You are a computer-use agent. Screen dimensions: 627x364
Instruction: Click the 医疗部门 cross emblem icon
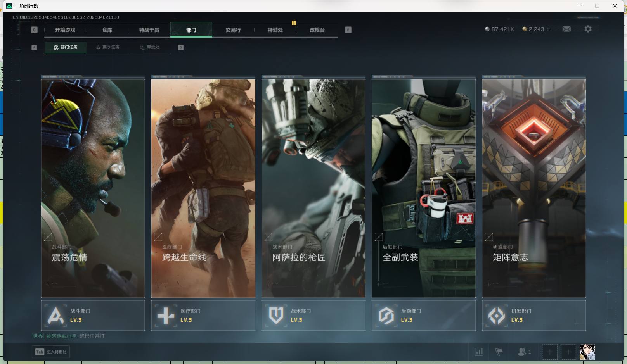tap(166, 316)
